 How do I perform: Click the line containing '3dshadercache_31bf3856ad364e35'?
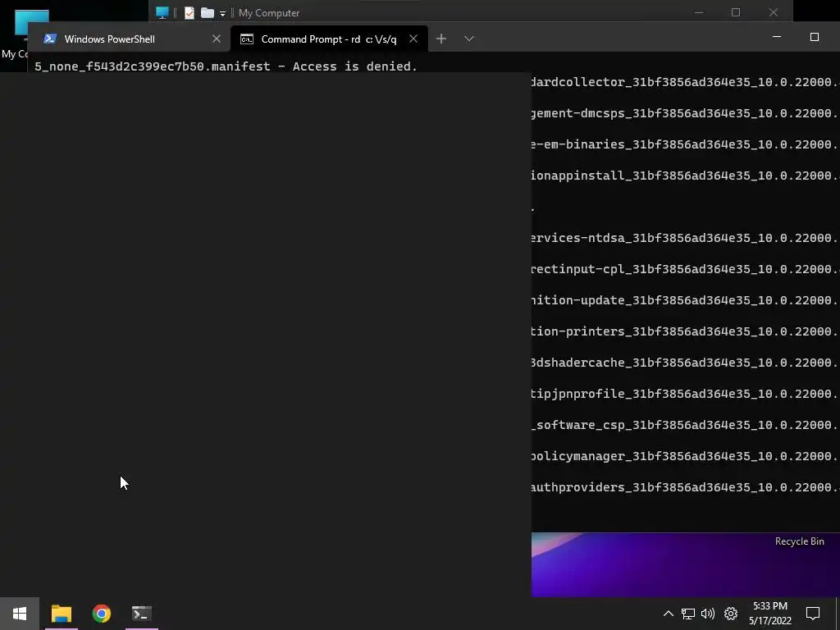685,362
